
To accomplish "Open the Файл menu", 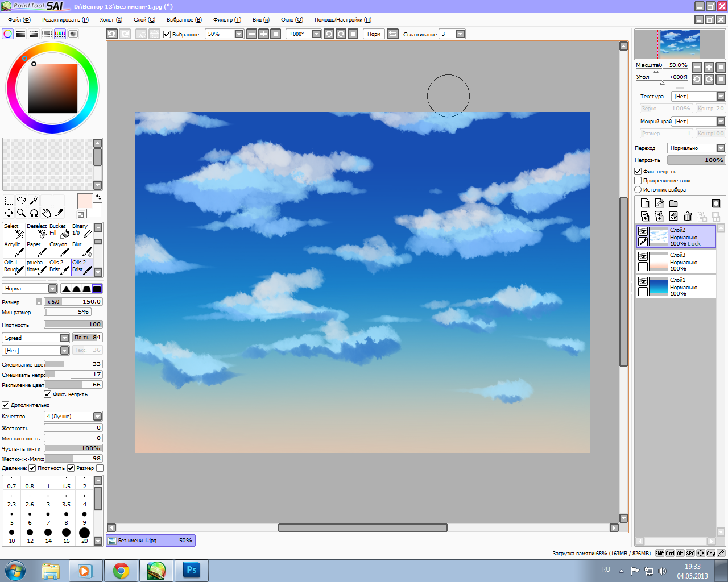I will pos(19,20).
